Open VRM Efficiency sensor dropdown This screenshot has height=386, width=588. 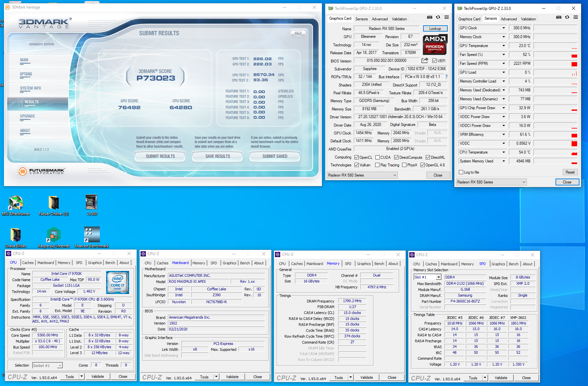(504, 134)
